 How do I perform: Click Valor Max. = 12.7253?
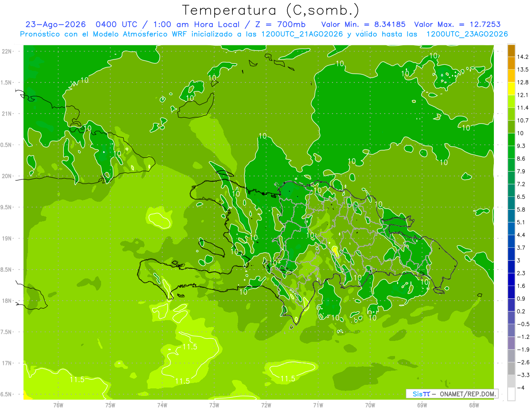click(x=458, y=24)
